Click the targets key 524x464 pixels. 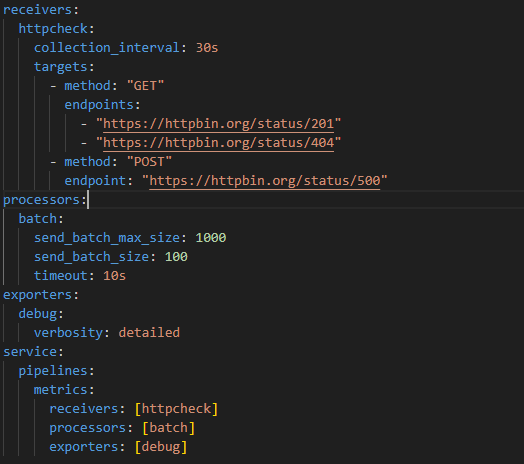60,67
